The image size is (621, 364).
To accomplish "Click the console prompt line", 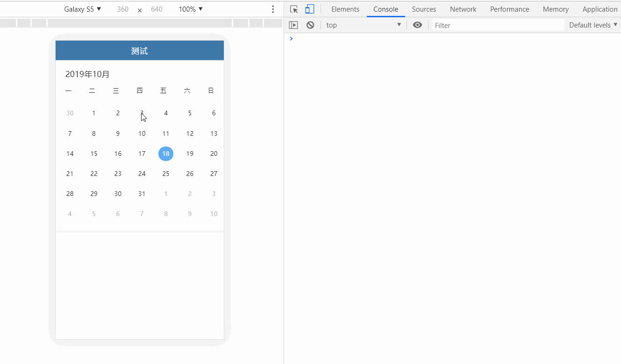I will 452,39.
